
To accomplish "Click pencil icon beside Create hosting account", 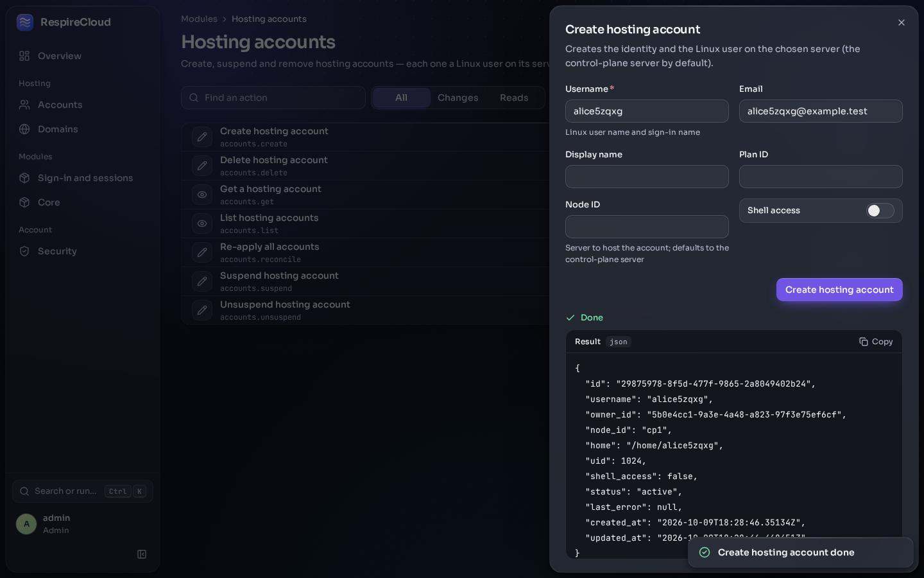I will (x=202, y=137).
